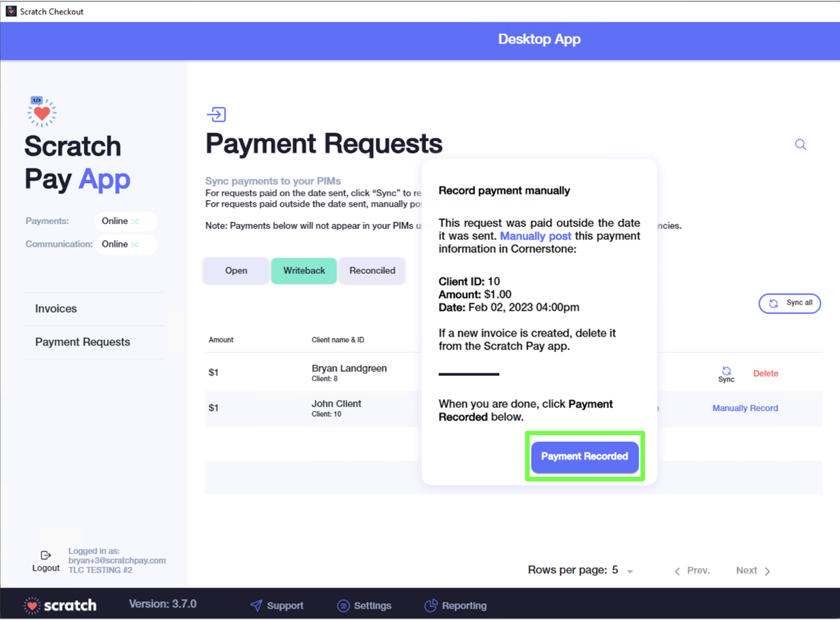Go to the Prev. page
The image size is (840, 620).
coord(692,571)
